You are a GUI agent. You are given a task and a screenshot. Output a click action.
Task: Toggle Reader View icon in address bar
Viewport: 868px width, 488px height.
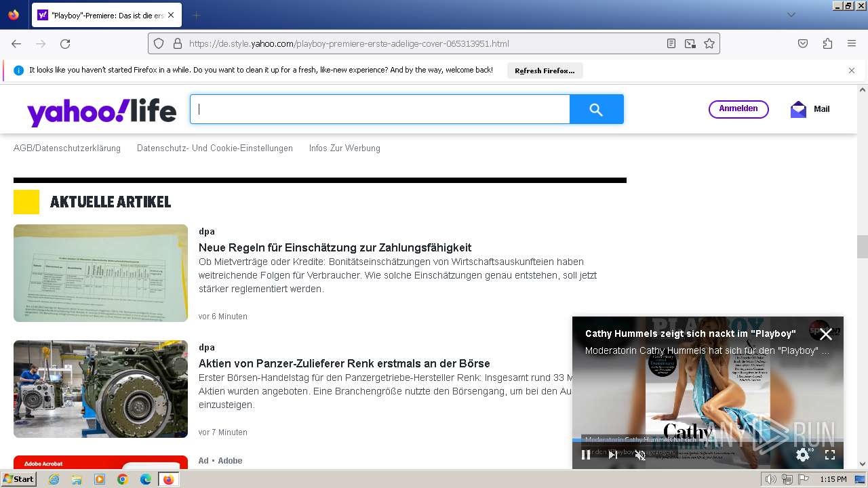coord(671,43)
